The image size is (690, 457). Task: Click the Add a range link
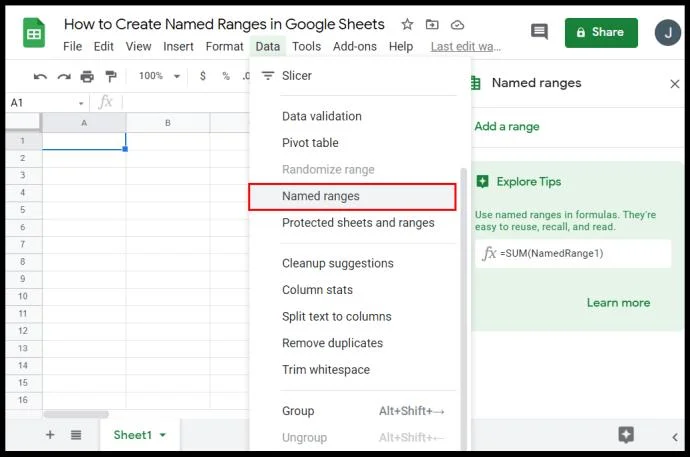coord(507,127)
